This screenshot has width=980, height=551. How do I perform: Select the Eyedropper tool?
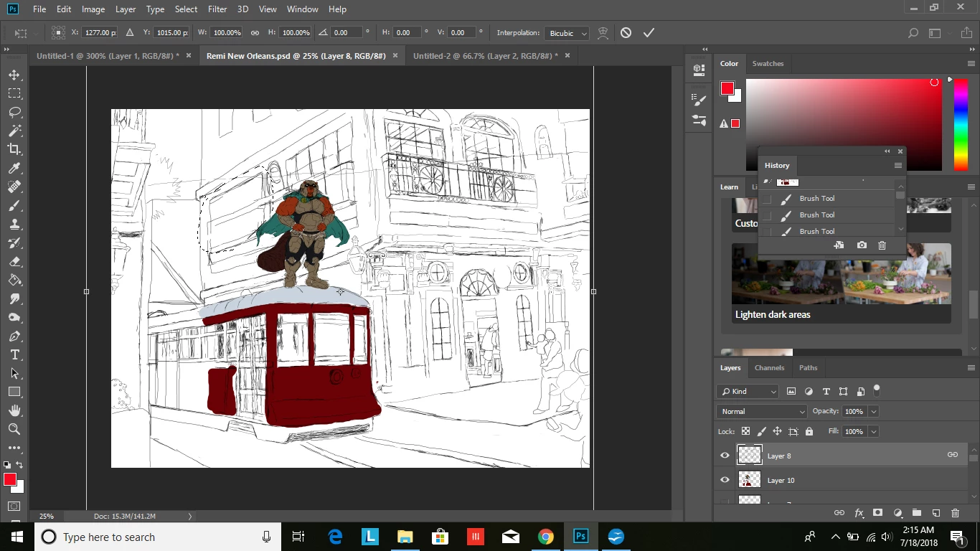coord(14,168)
